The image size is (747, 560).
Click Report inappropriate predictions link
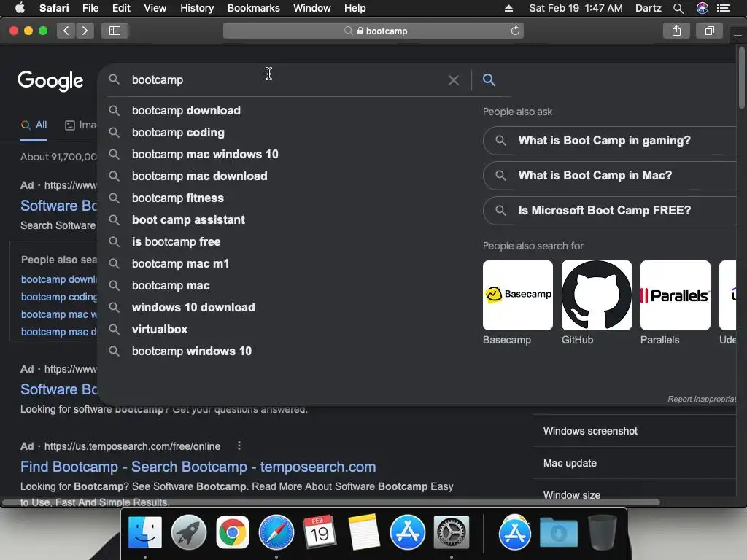[x=702, y=399]
